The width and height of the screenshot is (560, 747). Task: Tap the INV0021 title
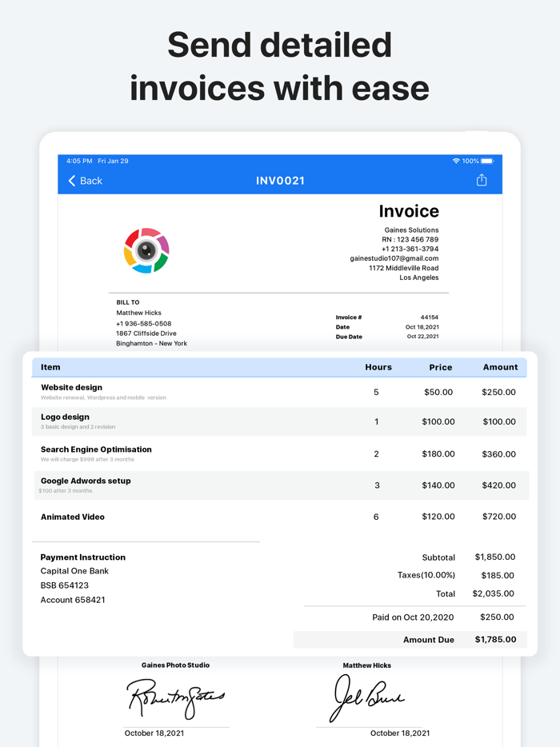click(280, 181)
